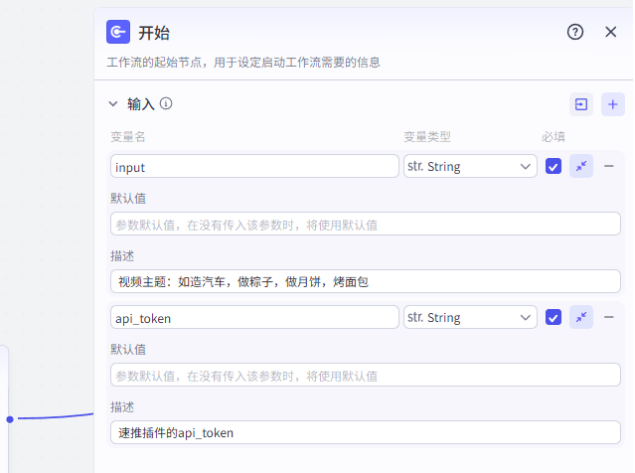Open the help question mark icon
Screen dimensions: 635x473
575,32
